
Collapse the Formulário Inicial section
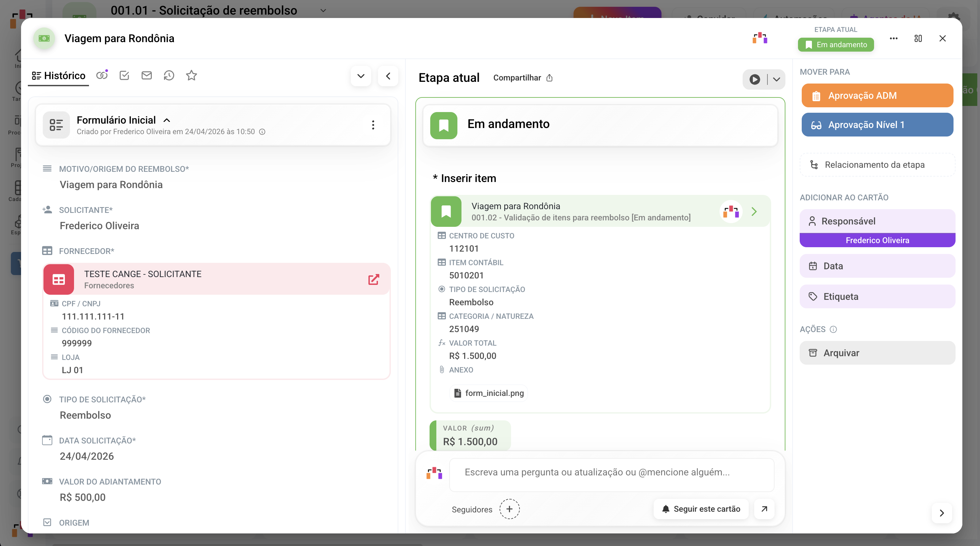(167, 120)
